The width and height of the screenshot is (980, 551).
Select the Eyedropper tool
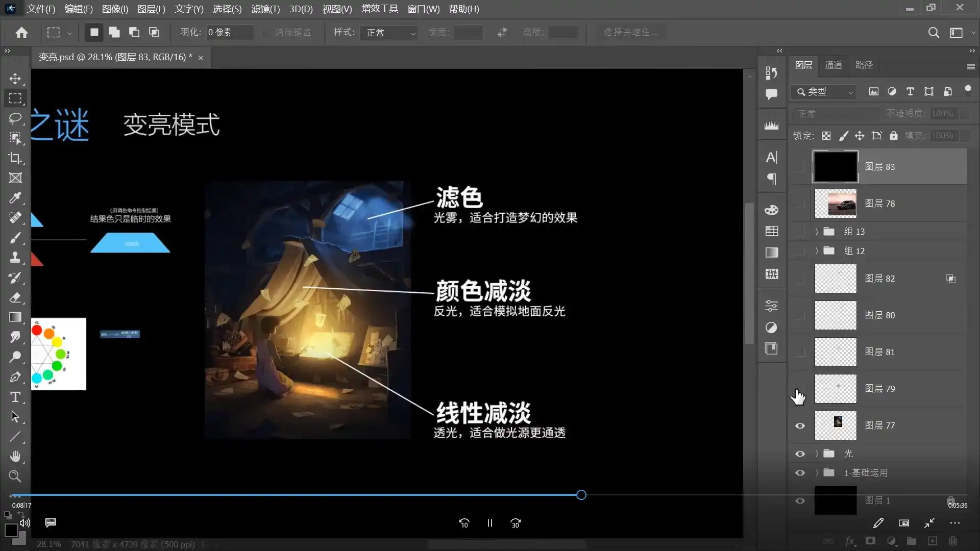pyautogui.click(x=15, y=197)
